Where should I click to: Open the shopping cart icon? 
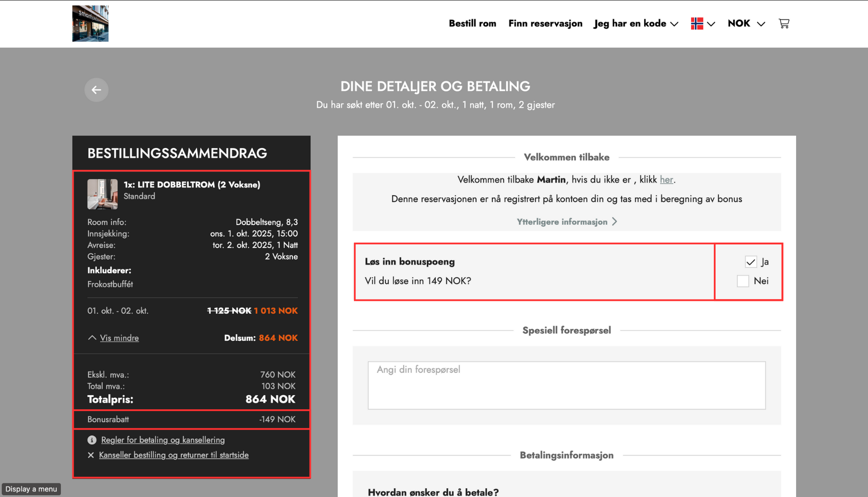pos(784,23)
